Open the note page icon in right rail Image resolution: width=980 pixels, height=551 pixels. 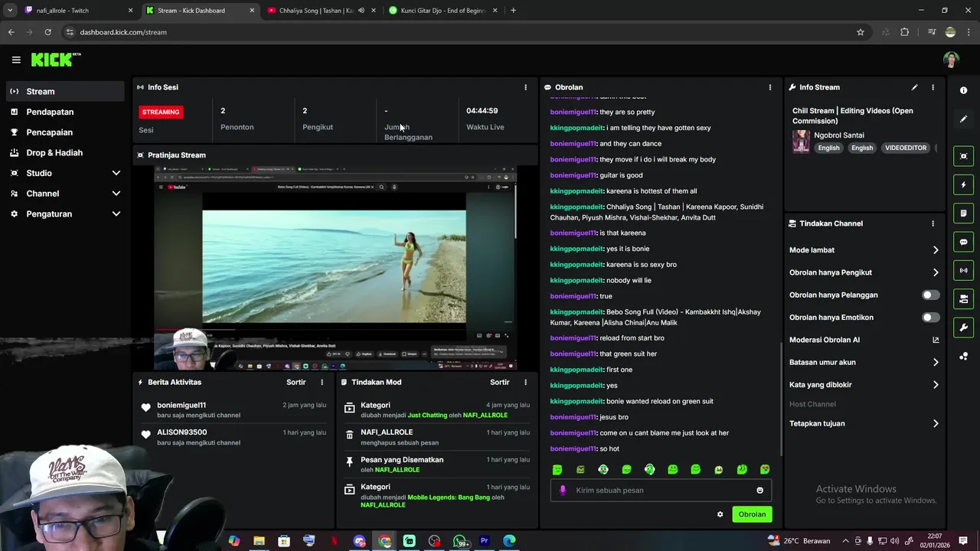963,213
